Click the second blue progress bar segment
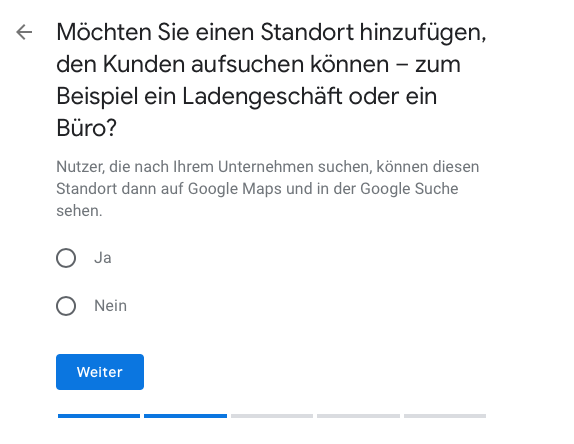574x444 pixels. coord(185,416)
